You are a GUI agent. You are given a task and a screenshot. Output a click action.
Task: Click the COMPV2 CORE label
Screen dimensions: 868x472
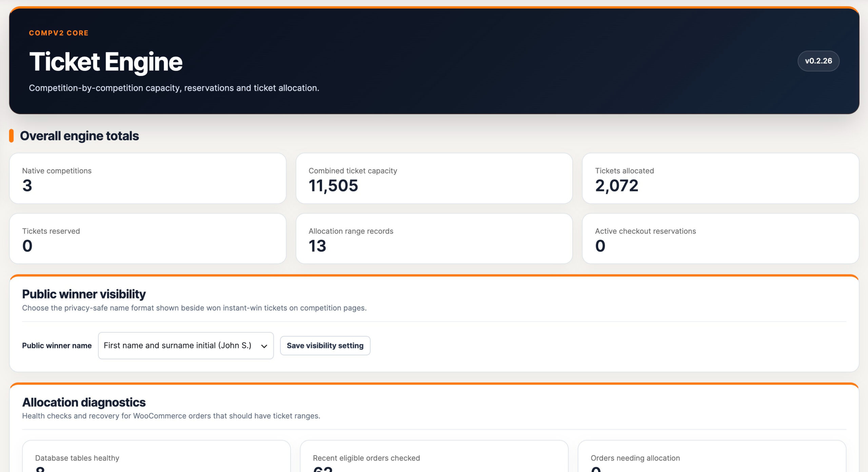[59, 33]
